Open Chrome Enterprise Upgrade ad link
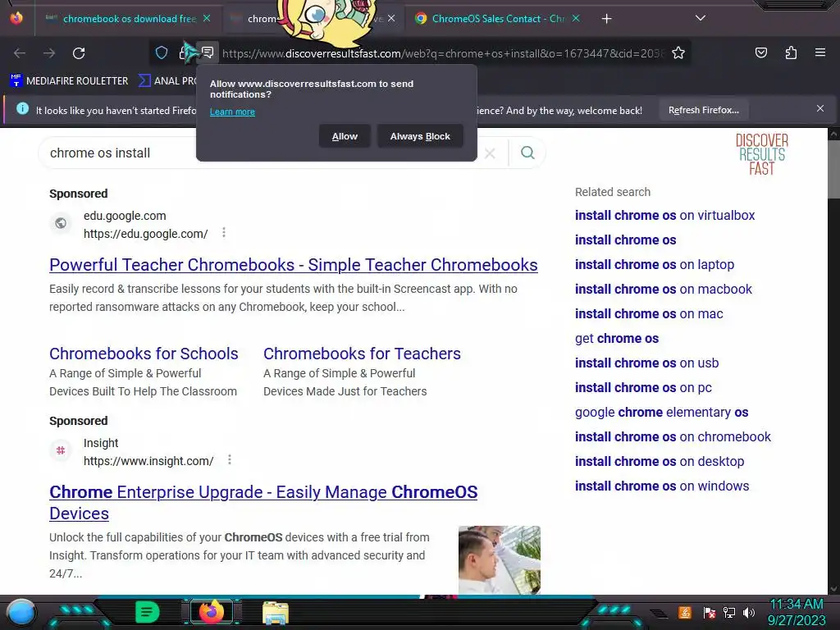Image resolution: width=840 pixels, height=630 pixels. [263, 503]
